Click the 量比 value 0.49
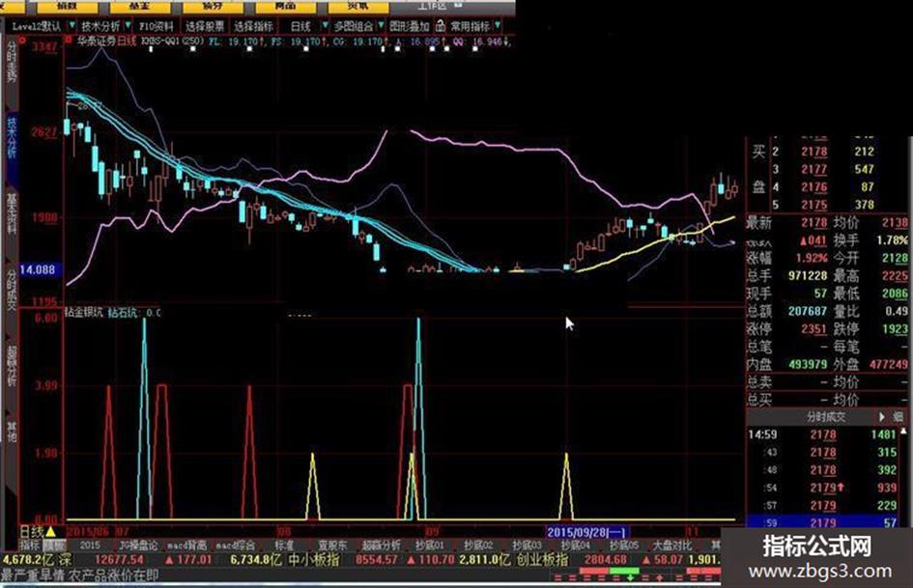 [x=897, y=311]
